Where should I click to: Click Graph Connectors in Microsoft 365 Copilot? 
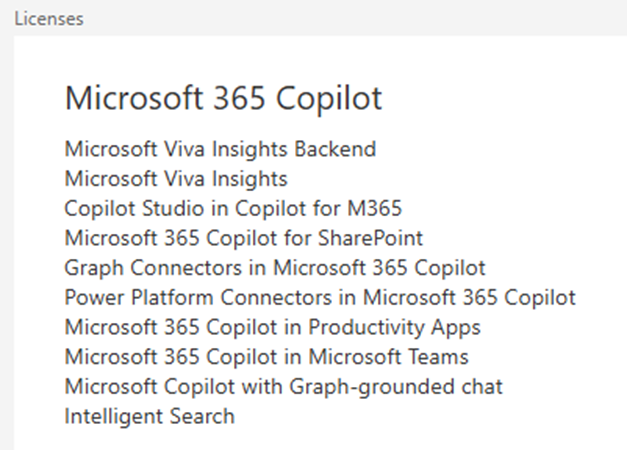274,268
